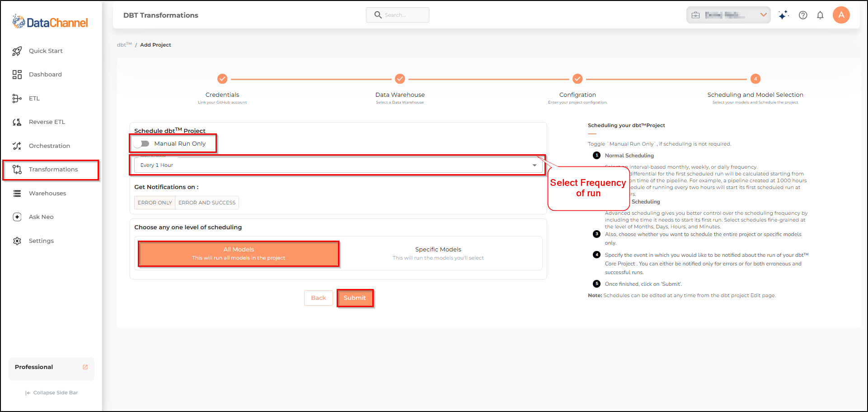Open Quick Start rocket icon
This screenshot has height=412, width=868.
[x=17, y=51]
